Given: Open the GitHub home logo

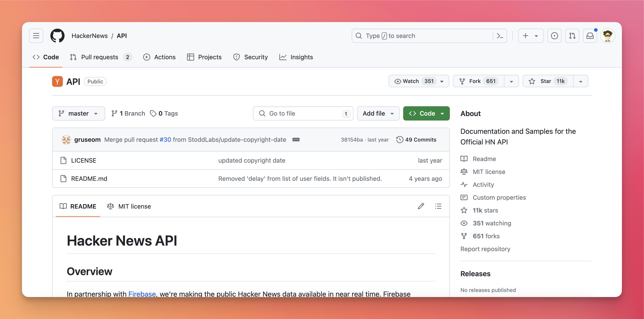Looking at the screenshot, I should 57,35.
